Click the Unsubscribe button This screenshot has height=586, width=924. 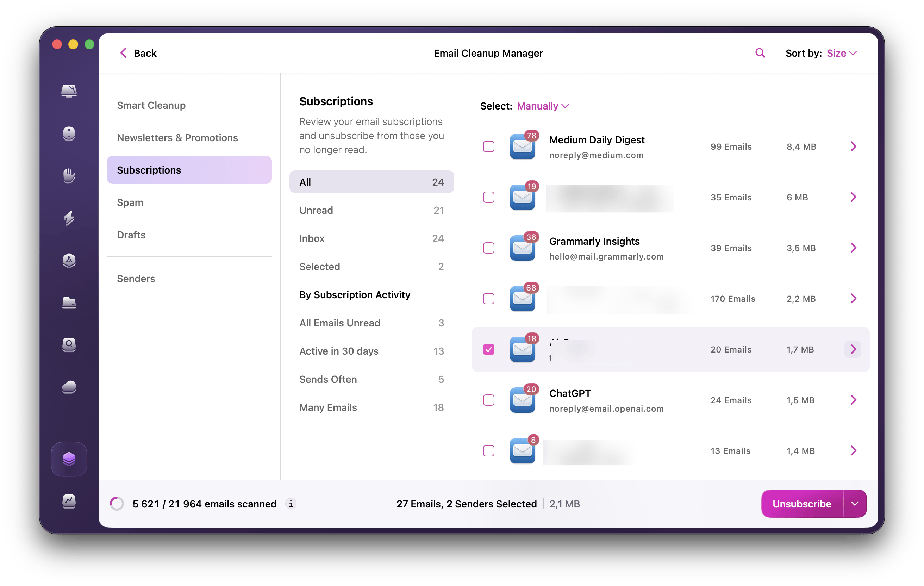tap(802, 504)
